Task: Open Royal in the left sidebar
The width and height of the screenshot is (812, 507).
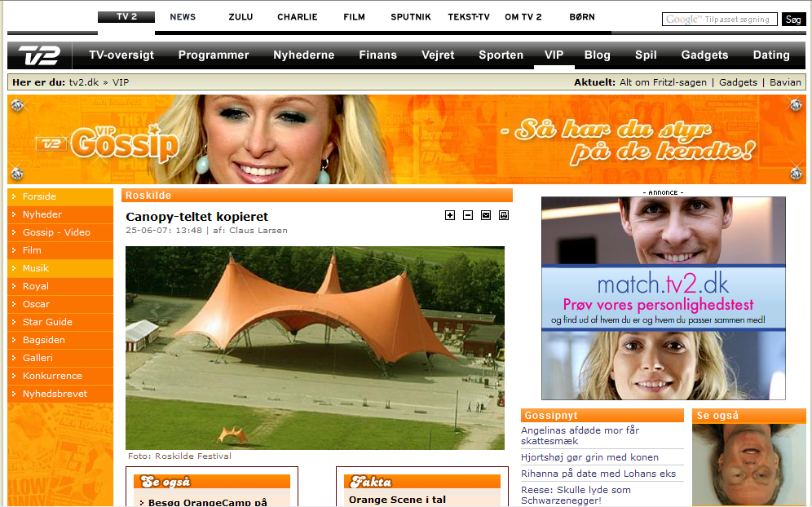Action: point(60,286)
